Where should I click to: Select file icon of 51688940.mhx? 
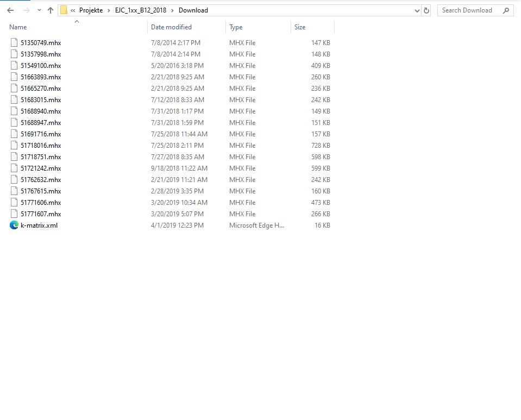[14, 111]
